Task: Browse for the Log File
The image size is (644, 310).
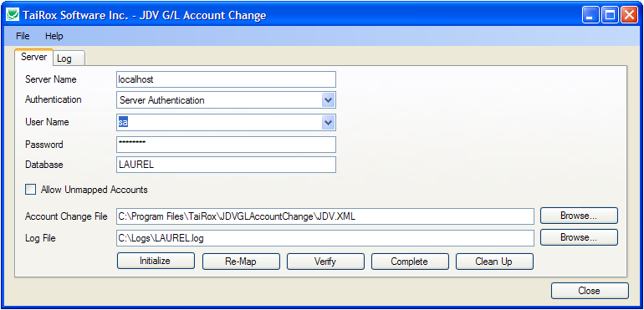Action: pyautogui.click(x=579, y=237)
